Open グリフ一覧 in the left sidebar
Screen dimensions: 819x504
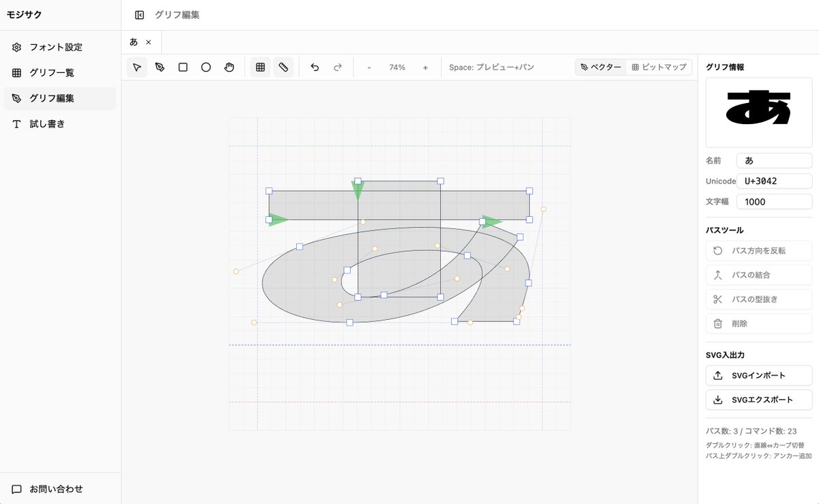[50, 72]
